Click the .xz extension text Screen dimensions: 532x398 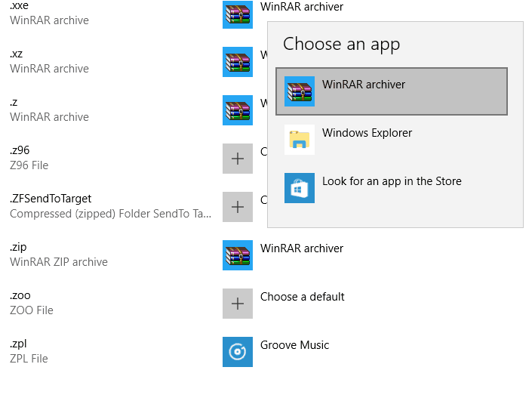point(17,54)
